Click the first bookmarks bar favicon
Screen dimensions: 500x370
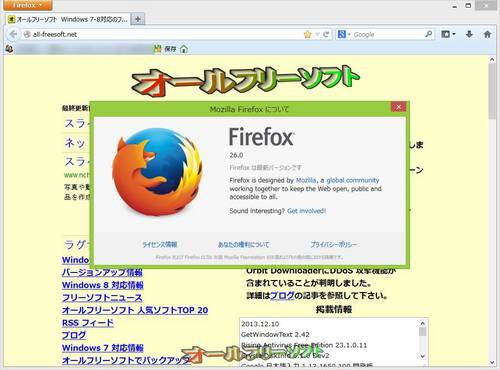coord(9,49)
